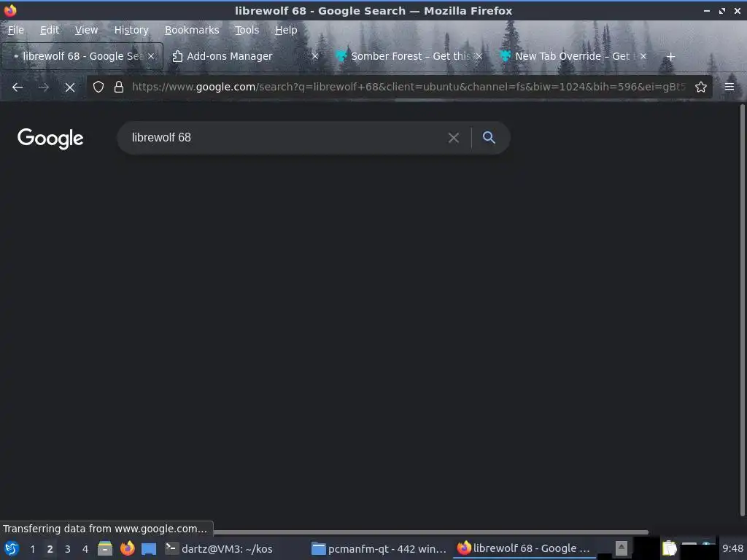The height and width of the screenshot is (560, 747).
Task: Open the Bookmarks menu
Action: [x=192, y=30]
